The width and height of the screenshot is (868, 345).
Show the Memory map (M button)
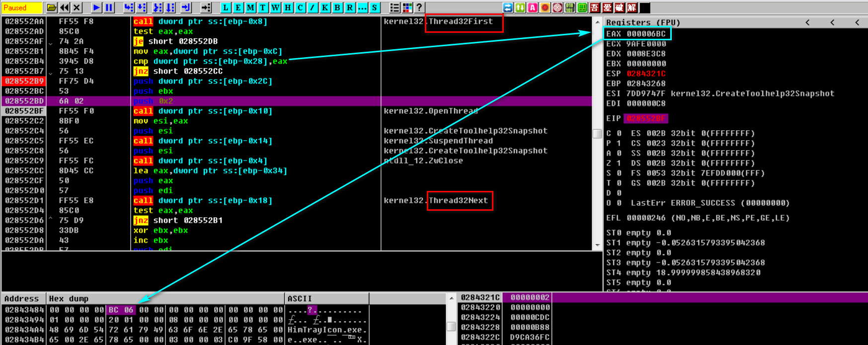250,7
